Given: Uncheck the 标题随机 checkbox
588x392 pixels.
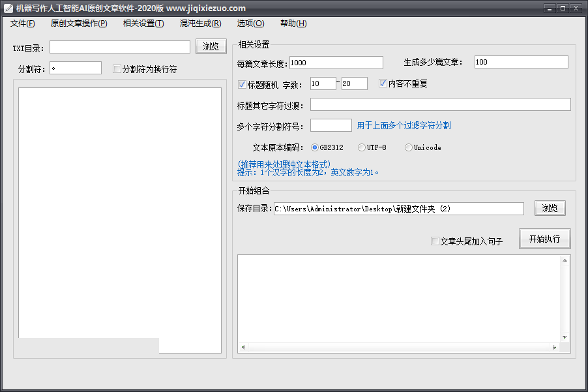Looking at the screenshot, I should pyautogui.click(x=243, y=84).
